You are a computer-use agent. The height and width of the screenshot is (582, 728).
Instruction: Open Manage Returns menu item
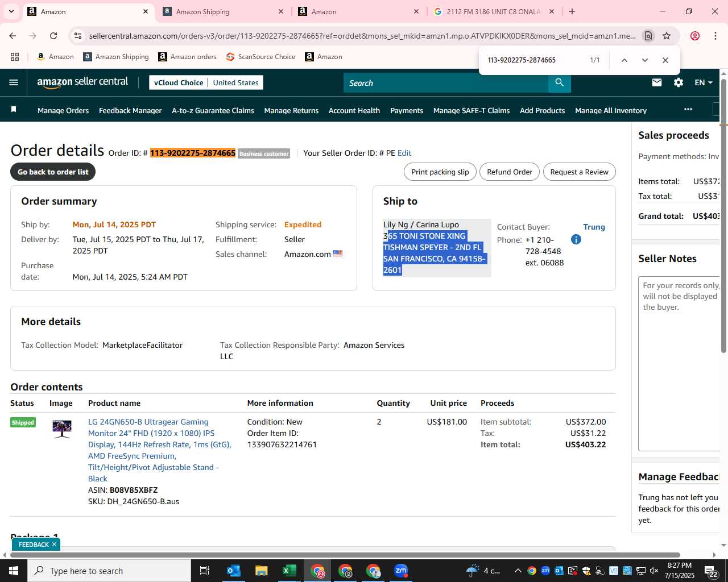pos(291,110)
